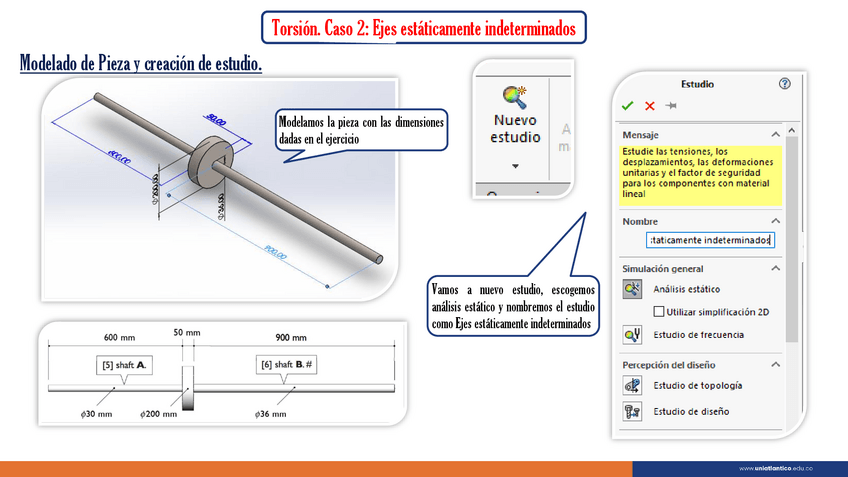Click the Estudio panel scrollbar thumb
848x477 pixels.
tap(792, 239)
